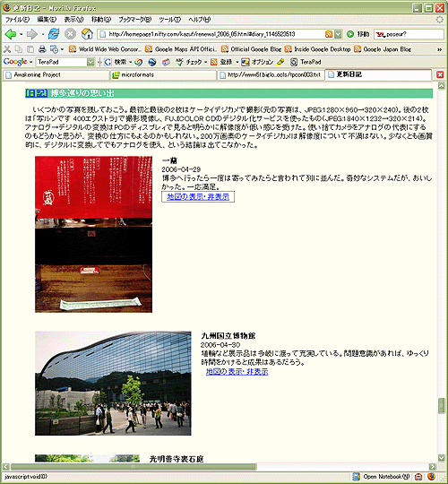Image resolution: width=448 pixels, height=484 pixels.
Task: Click the Paste clipboard icon
Action: point(30,49)
